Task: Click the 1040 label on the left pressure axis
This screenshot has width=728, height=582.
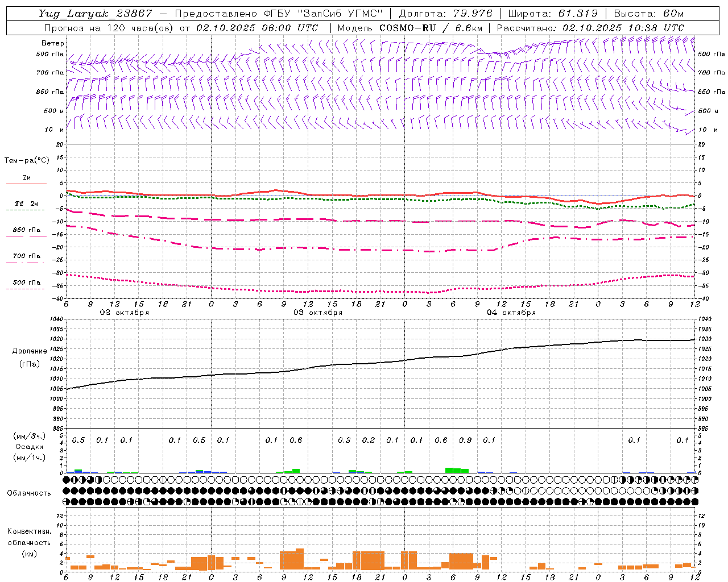Action: [56, 319]
